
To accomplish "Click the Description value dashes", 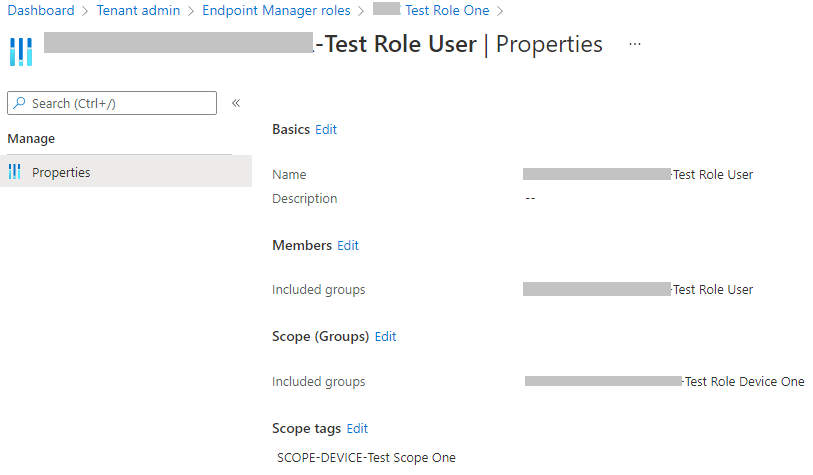I will (x=530, y=198).
